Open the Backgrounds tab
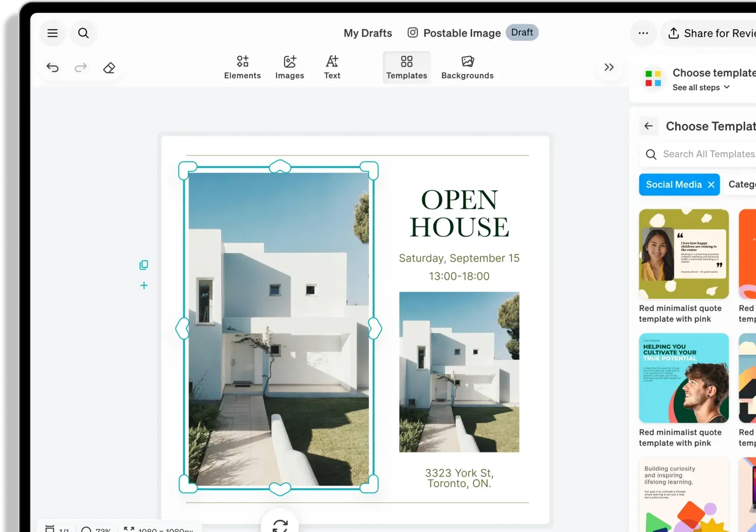 click(467, 68)
